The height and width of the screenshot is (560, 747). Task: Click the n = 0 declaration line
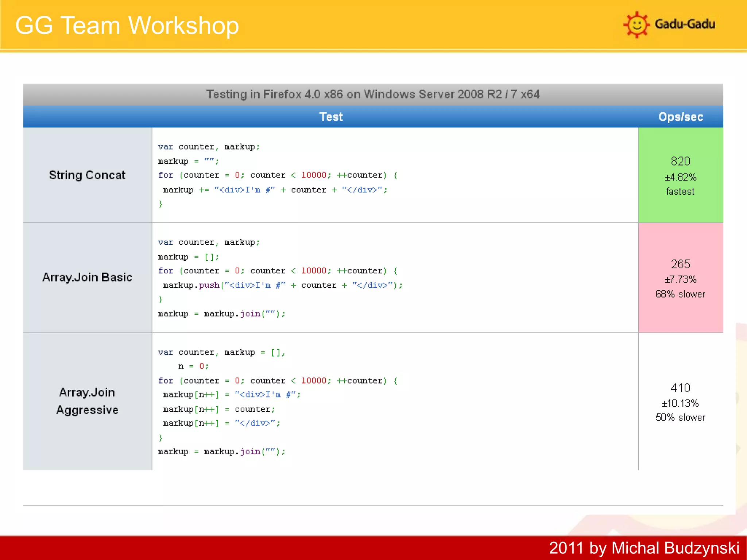193,366
